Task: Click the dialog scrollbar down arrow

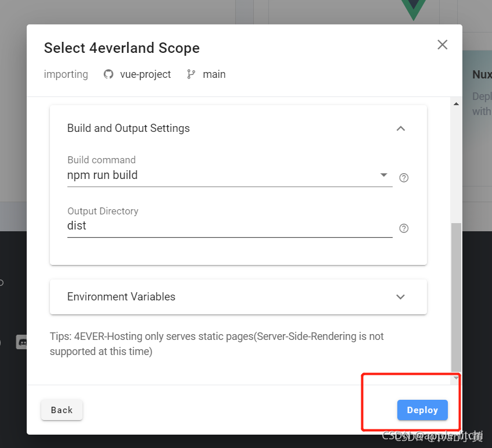Action: tap(456, 378)
